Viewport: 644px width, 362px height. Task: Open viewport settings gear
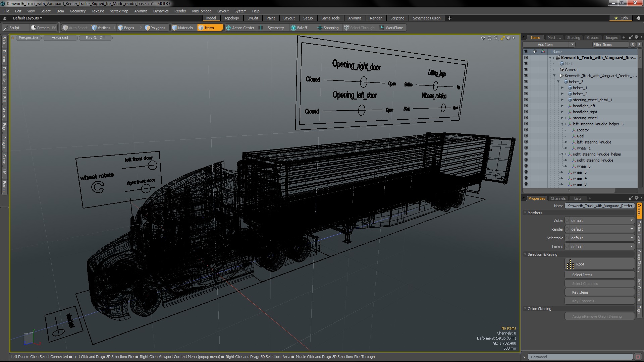508,38
